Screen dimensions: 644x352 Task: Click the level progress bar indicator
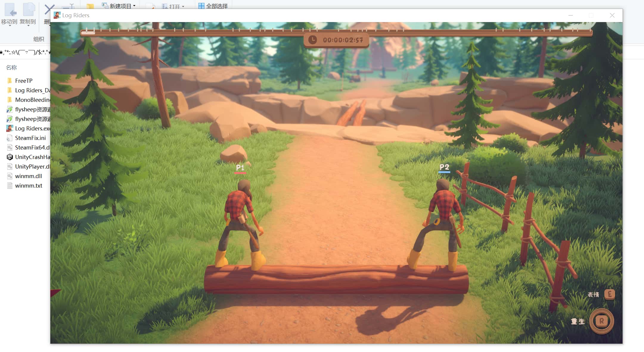88,32
